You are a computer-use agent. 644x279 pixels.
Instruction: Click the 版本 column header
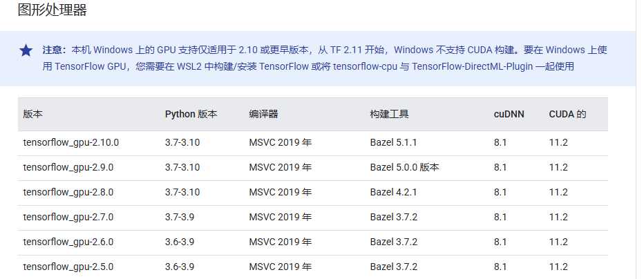click(x=33, y=114)
